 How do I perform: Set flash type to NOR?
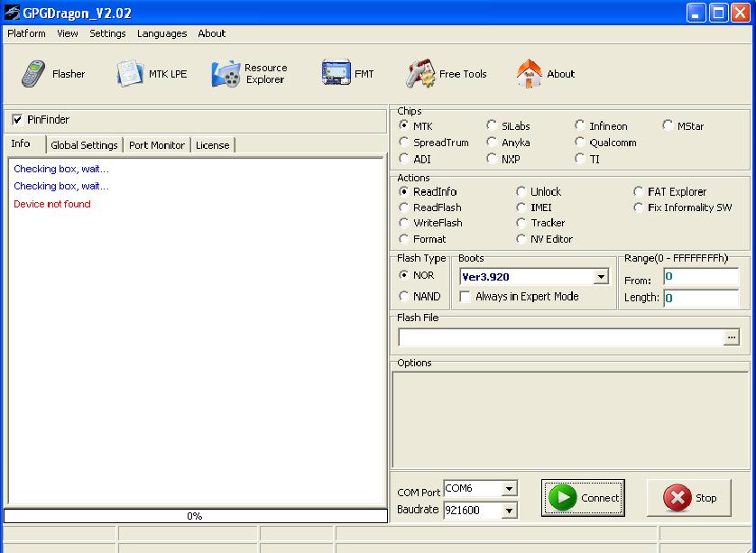pyautogui.click(x=404, y=275)
